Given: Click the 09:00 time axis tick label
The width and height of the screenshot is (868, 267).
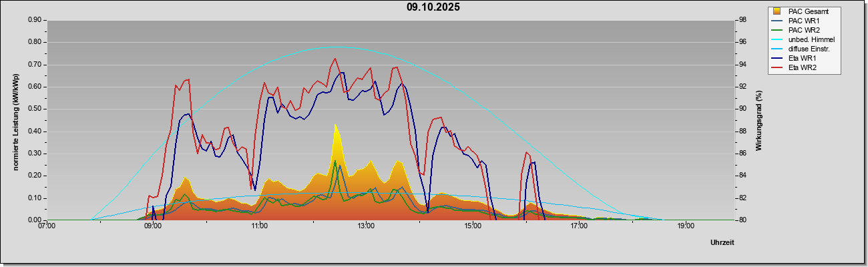Looking at the screenshot, I should pyautogui.click(x=153, y=226).
